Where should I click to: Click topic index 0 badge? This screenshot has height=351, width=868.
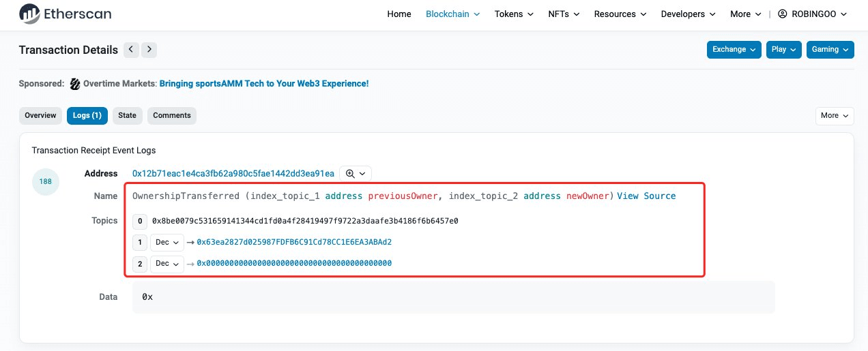(141, 221)
